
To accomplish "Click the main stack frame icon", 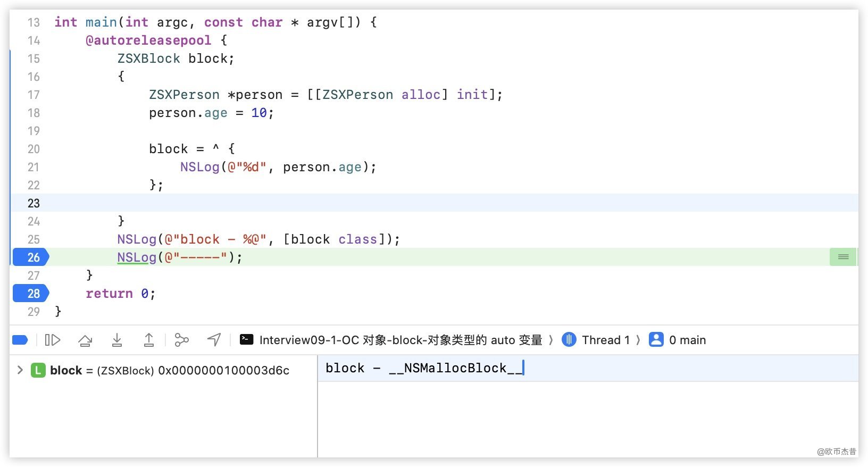I will click(656, 339).
